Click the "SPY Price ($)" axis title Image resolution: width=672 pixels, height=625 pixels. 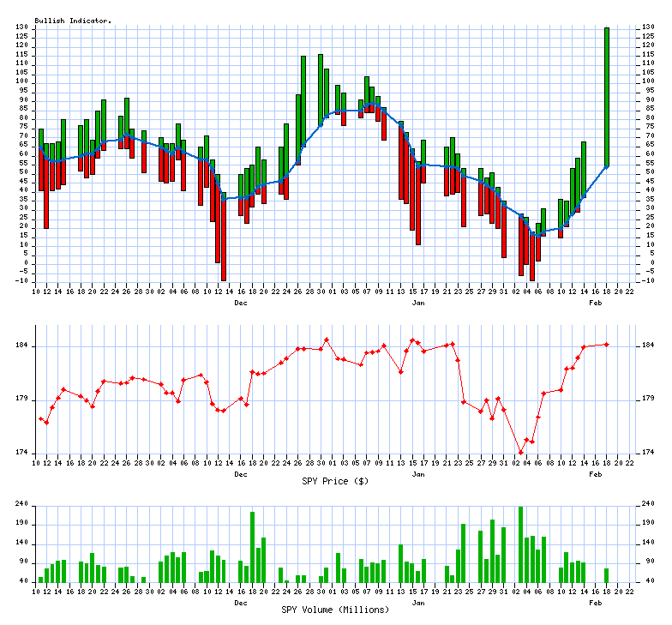click(335, 481)
